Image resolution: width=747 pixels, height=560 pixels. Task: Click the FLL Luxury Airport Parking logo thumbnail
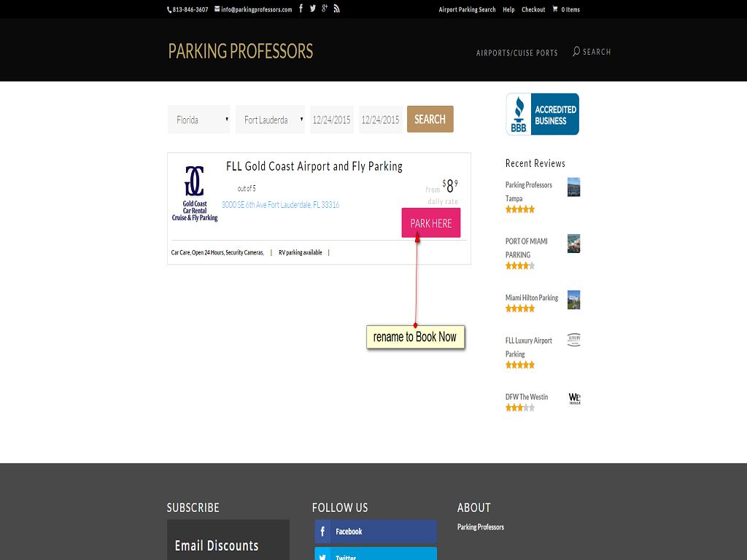[x=573, y=340]
